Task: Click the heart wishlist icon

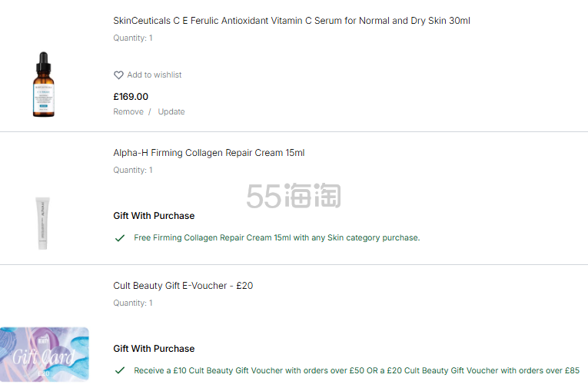Action: (x=118, y=75)
